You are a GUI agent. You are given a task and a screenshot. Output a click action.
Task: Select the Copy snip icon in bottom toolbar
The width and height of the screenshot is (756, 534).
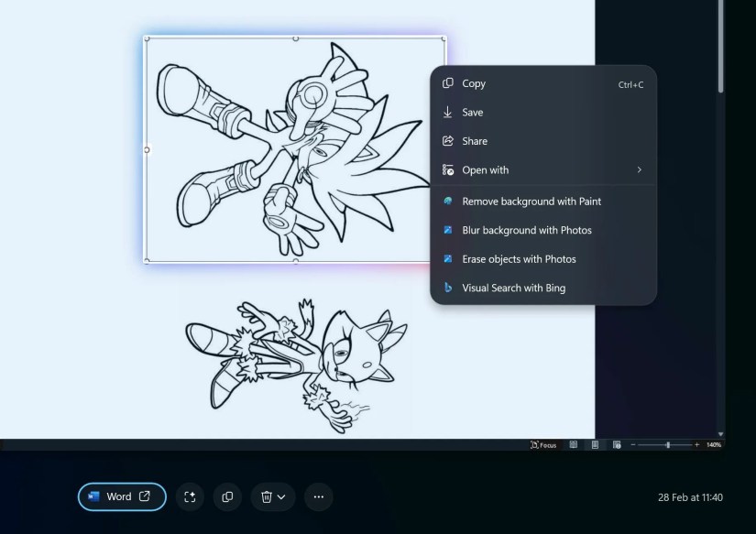point(226,496)
